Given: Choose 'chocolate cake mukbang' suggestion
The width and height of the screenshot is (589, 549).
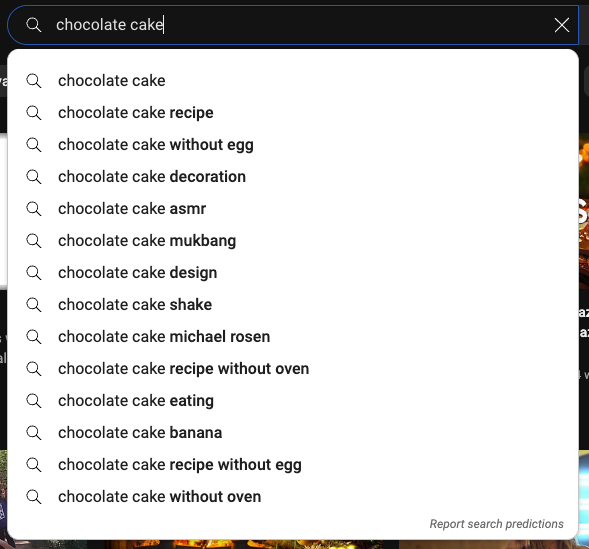Looking at the screenshot, I should pos(293,241).
